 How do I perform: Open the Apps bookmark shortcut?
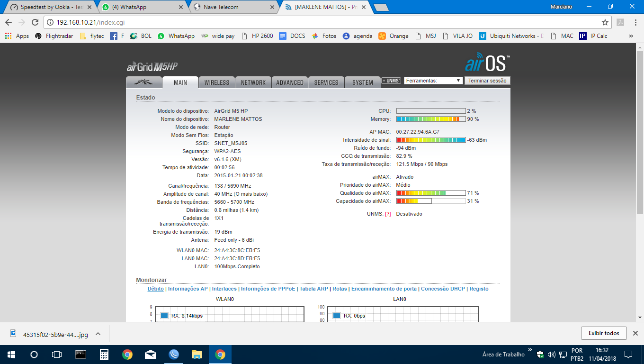[x=17, y=36]
